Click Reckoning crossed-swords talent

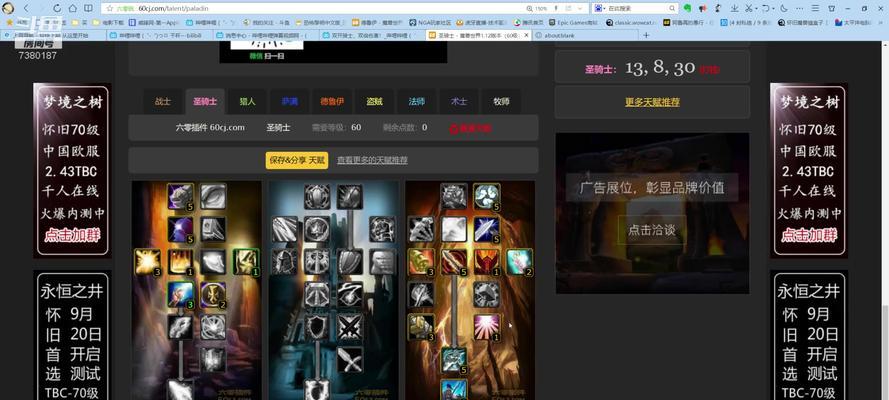coord(350,327)
